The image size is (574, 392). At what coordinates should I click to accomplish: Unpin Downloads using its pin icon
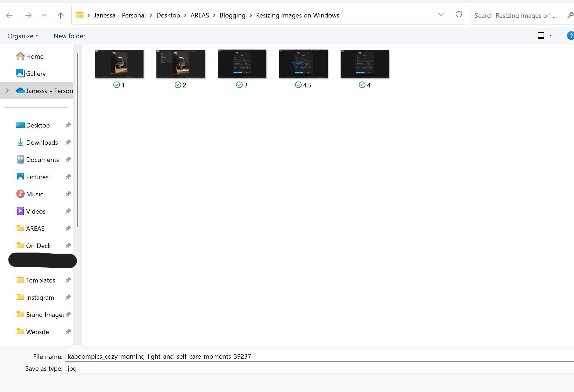pyautogui.click(x=68, y=142)
